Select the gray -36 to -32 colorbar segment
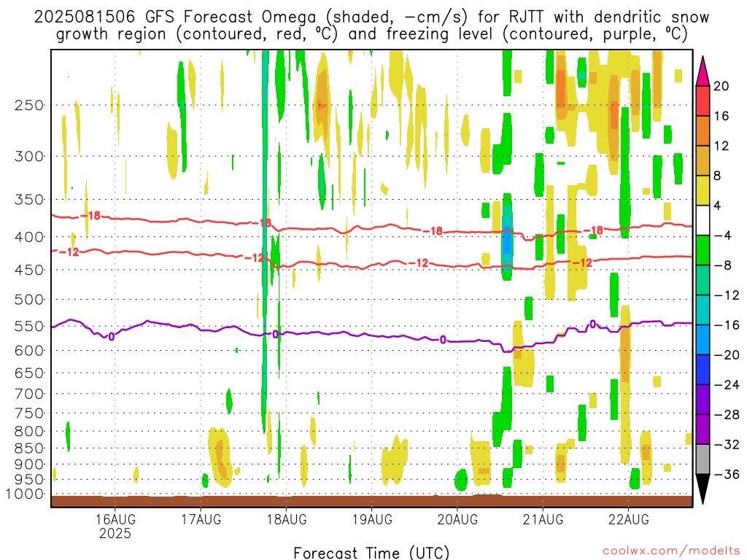747x560 pixels. tap(703, 459)
